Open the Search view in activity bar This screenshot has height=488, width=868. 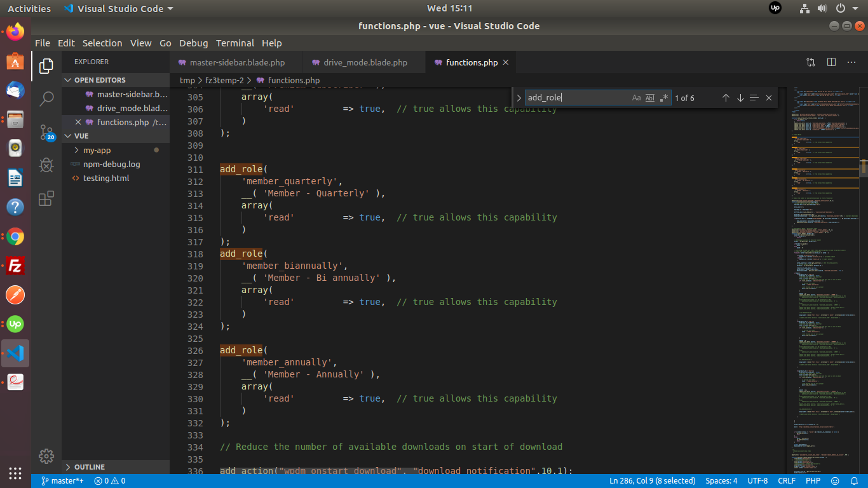point(46,98)
